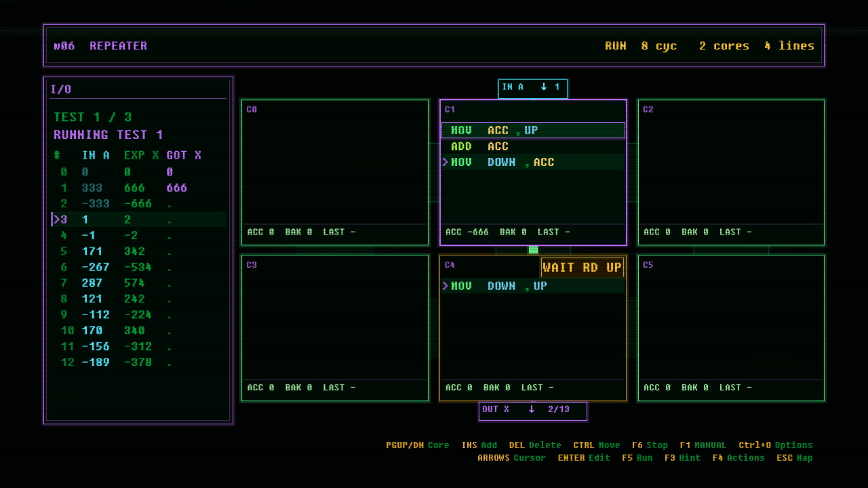
Task: Click TEST 1 / 3 label
Action: click(93, 117)
